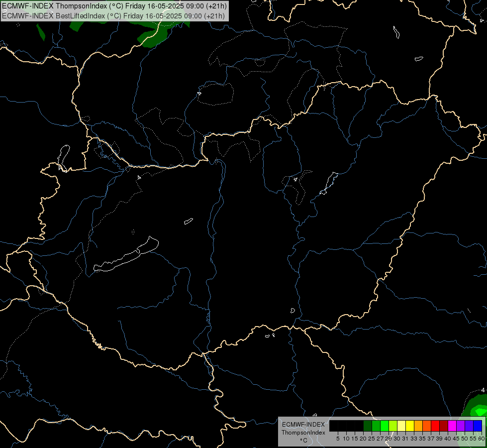This screenshot has width=487, height=448.
Task: Click the legend tick value '40'
Action: (448, 439)
